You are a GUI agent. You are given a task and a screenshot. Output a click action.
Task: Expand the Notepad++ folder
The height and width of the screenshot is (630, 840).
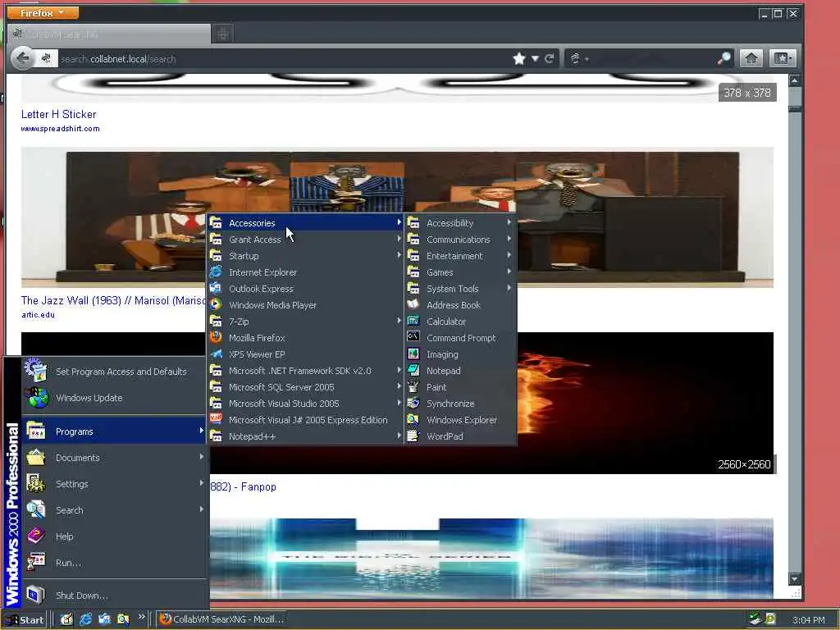(x=304, y=436)
